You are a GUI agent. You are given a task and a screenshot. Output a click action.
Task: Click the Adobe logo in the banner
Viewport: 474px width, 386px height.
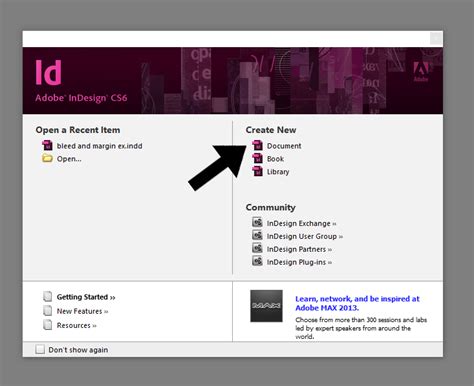point(421,72)
